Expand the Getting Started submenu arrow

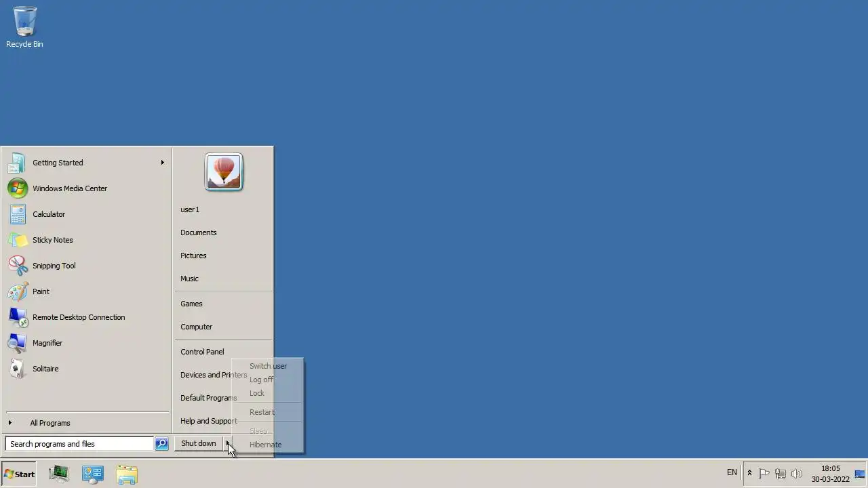click(162, 163)
